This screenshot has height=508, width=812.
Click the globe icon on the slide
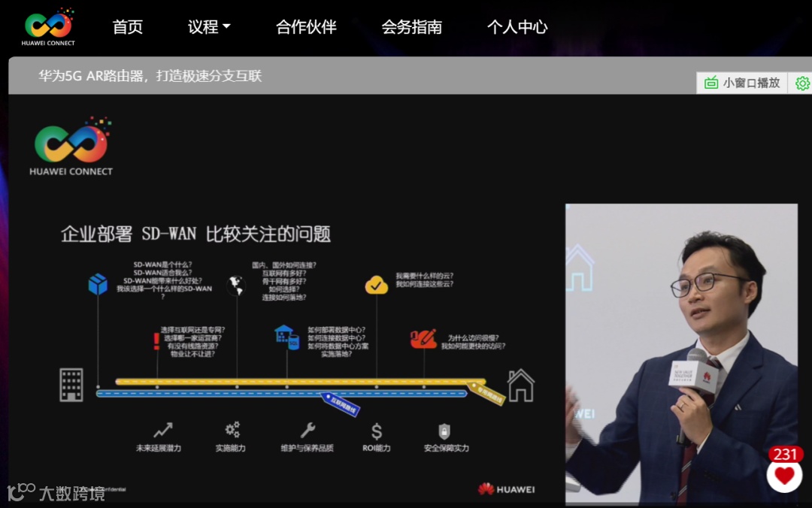click(236, 286)
